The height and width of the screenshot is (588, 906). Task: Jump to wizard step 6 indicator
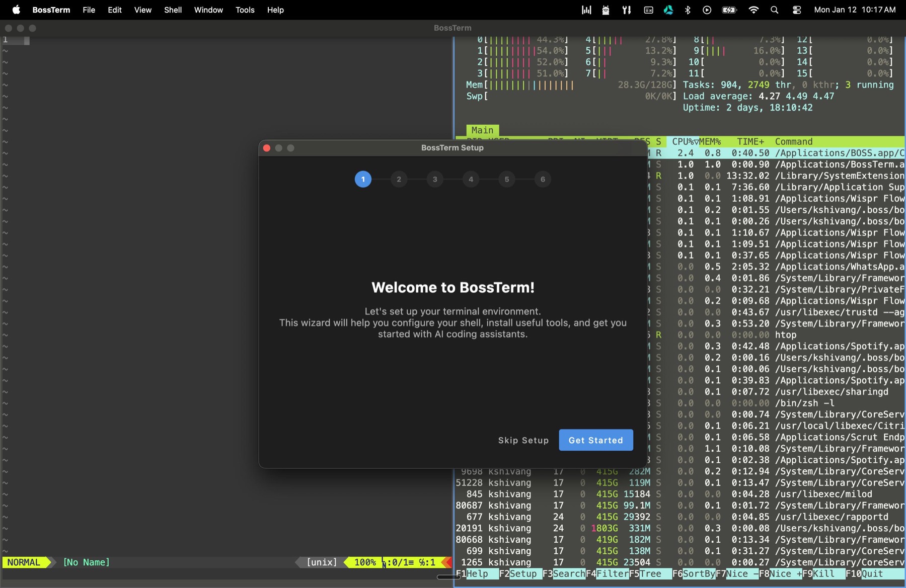pos(543,179)
